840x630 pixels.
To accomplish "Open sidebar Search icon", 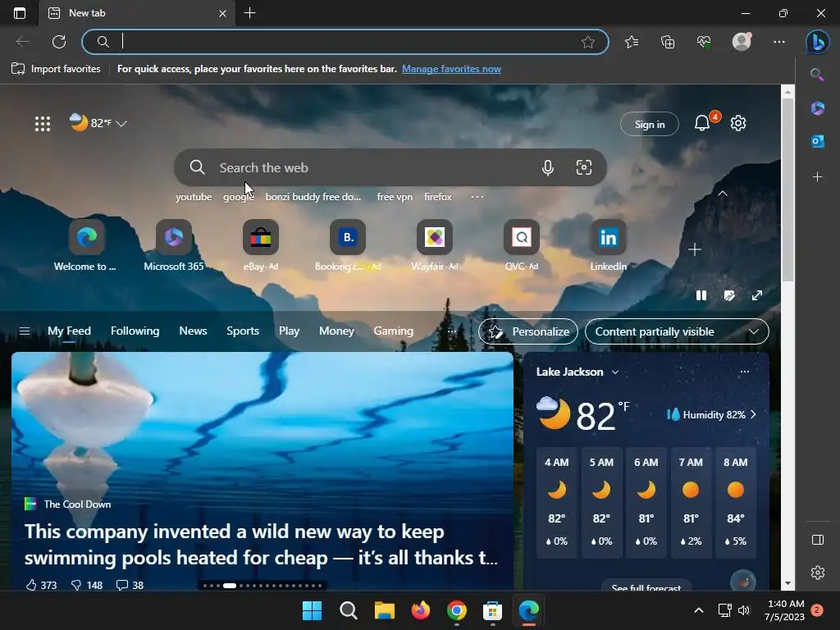I will coord(817,75).
